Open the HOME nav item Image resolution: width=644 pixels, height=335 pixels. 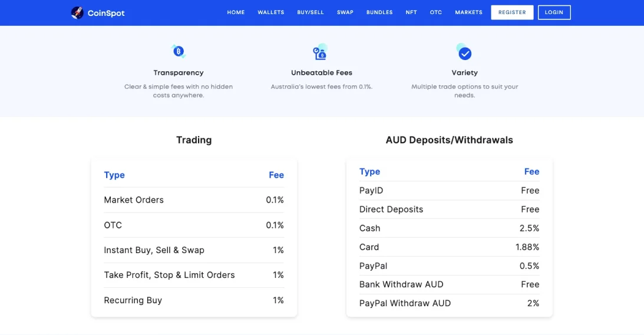(236, 12)
